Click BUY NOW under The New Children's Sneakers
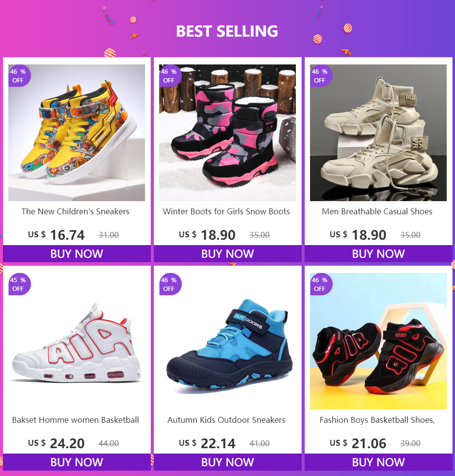Viewport: 455px width, 476px height. 77,253
